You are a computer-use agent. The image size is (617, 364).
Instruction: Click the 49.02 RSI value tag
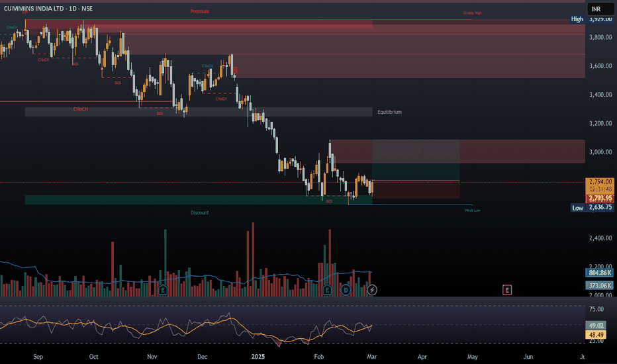point(596,326)
